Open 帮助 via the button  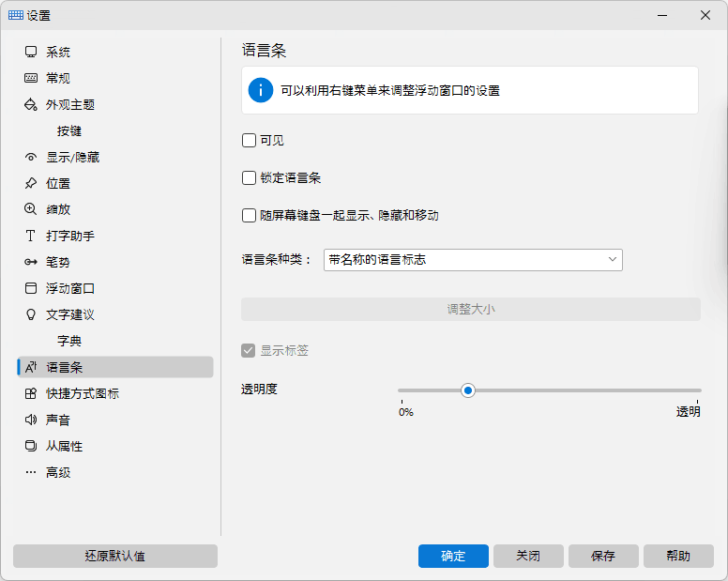tap(678, 556)
